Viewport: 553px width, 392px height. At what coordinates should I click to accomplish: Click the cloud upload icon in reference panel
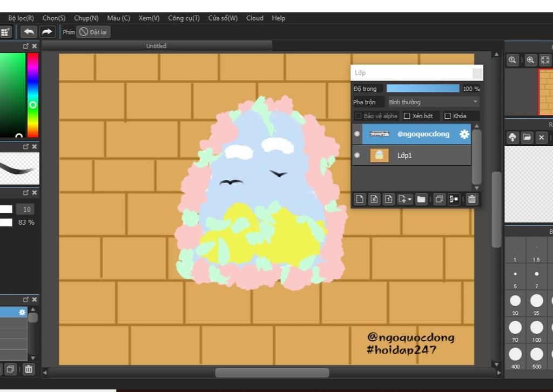(x=512, y=137)
